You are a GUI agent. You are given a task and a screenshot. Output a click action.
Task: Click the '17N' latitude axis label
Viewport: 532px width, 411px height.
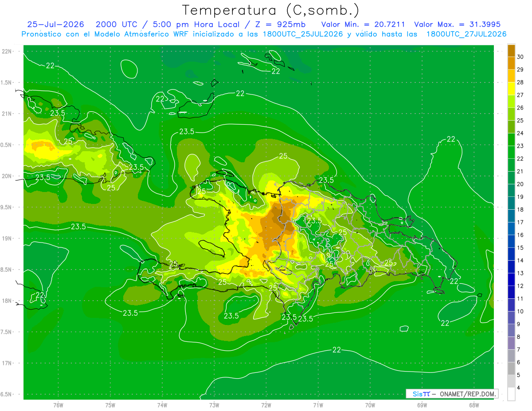pyautogui.click(x=7, y=363)
